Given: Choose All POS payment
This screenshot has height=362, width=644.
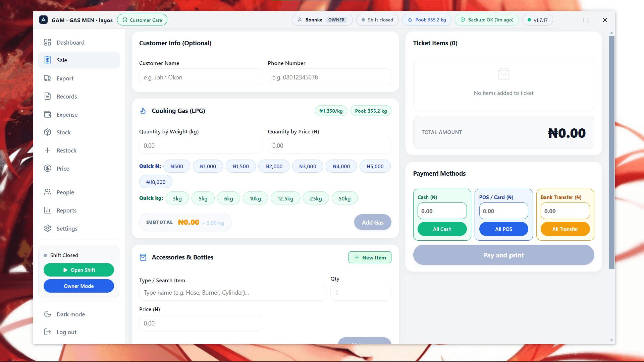Looking at the screenshot, I should point(503,229).
